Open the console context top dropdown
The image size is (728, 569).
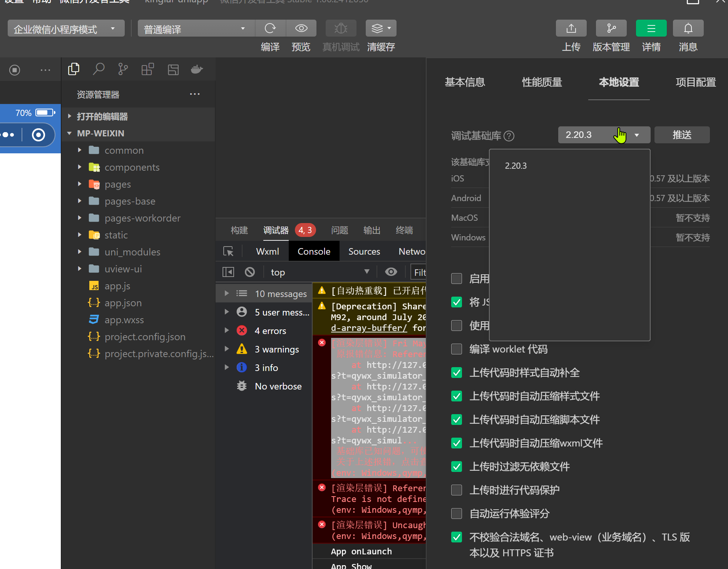(x=320, y=272)
